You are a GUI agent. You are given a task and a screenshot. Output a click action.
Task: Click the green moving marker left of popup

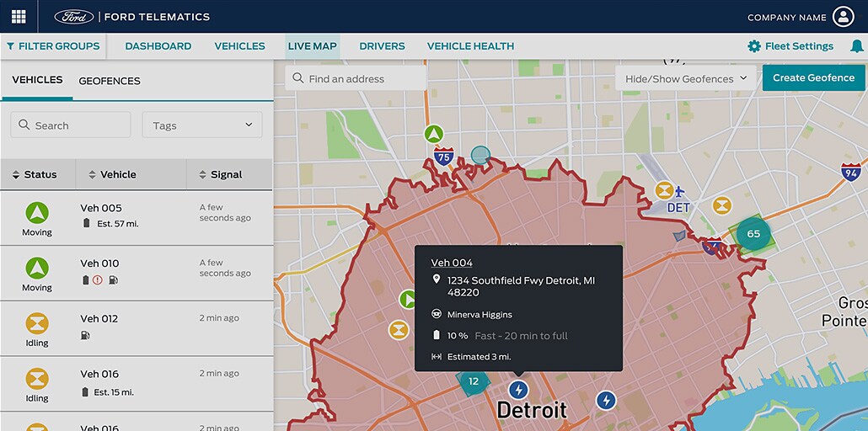407,300
